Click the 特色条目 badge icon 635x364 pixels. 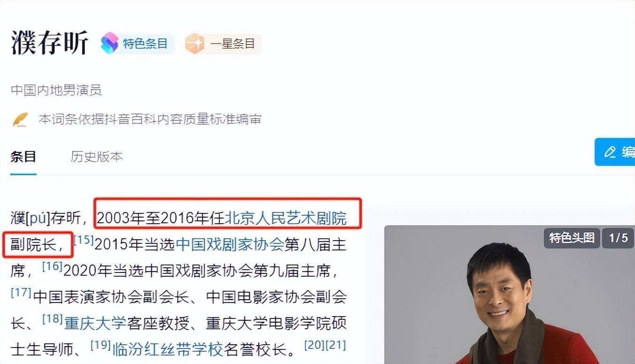(109, 44)
